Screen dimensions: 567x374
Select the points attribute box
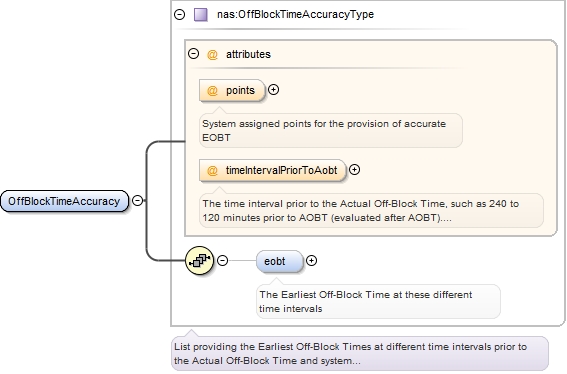click(x=232, y=90)
